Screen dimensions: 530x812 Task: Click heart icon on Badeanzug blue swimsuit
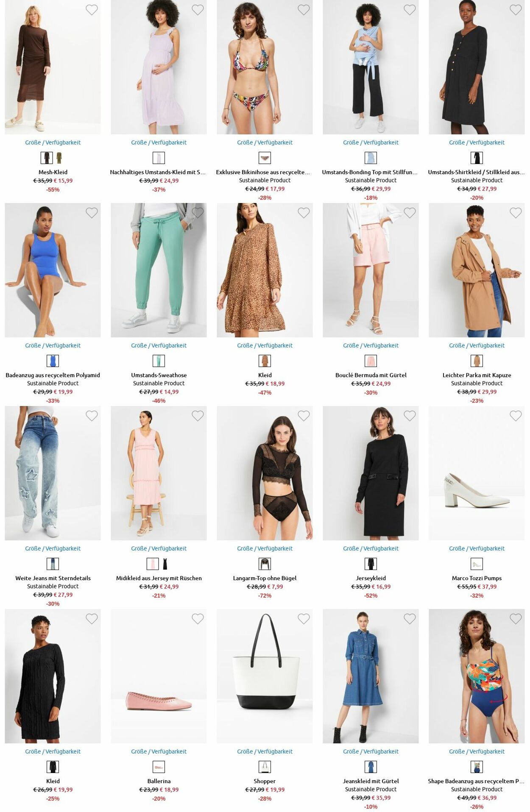point(92,213)
